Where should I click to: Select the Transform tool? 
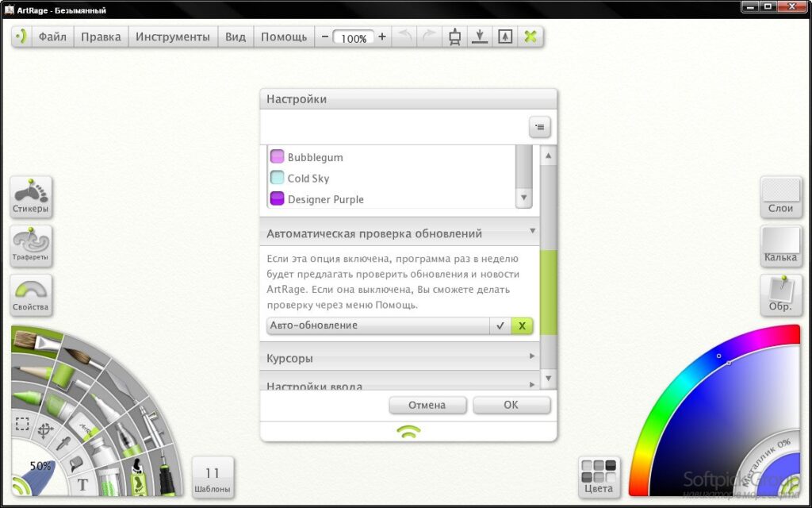(x=45, y=429)
